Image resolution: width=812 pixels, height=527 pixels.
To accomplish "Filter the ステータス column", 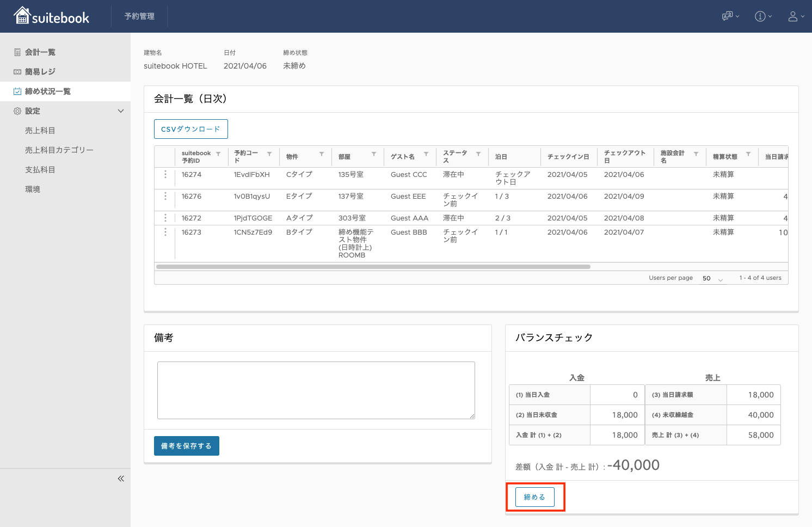I will 478,154.
